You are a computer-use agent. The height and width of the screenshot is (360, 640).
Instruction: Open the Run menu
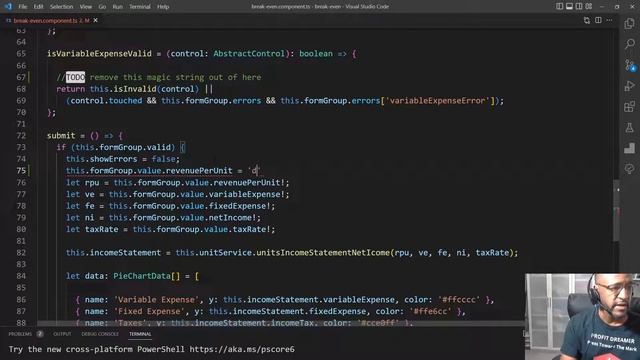pos(118,7)
